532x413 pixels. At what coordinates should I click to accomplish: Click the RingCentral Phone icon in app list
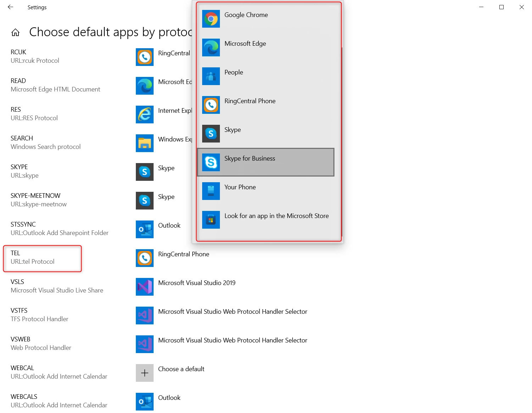click(x=211, y=105)
